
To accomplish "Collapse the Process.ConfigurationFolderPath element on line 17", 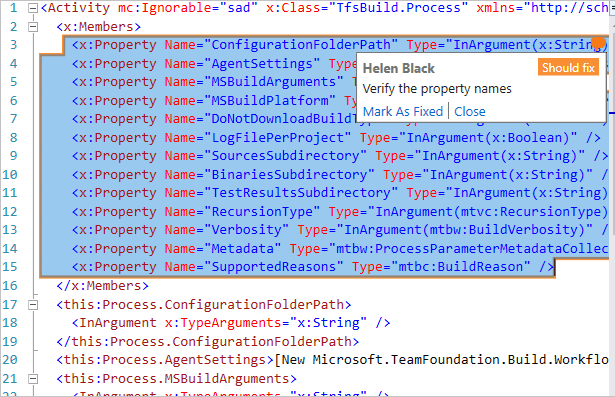I will [x=33, y=305].
